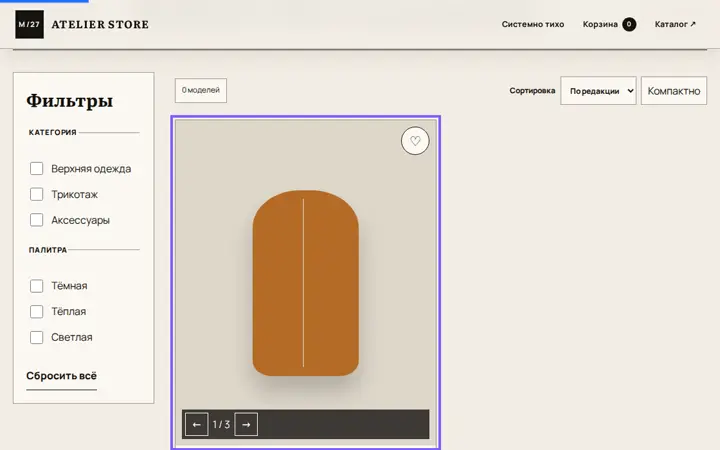Open the Каталог link in header
The height and width of the screenshot is (450, 720).
(675, 24)
